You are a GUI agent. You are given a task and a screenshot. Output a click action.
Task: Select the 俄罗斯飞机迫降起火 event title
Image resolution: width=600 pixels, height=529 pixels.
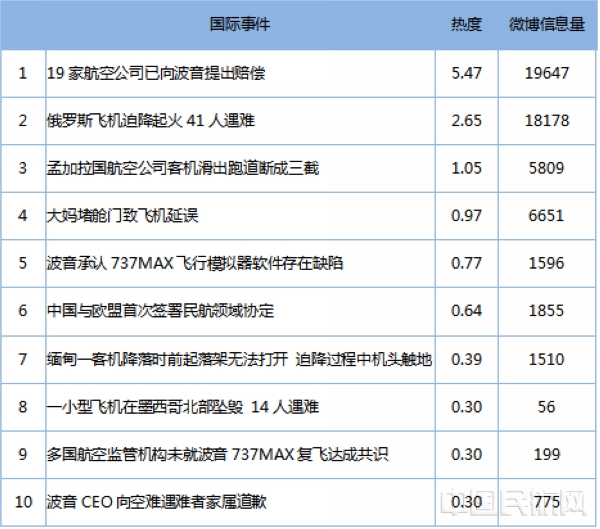pos(151,120)
